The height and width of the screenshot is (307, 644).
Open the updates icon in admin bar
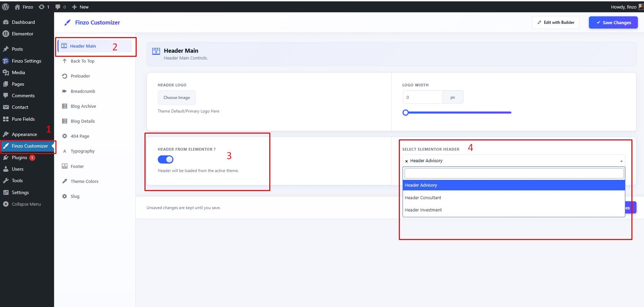[x=41, y=7]
